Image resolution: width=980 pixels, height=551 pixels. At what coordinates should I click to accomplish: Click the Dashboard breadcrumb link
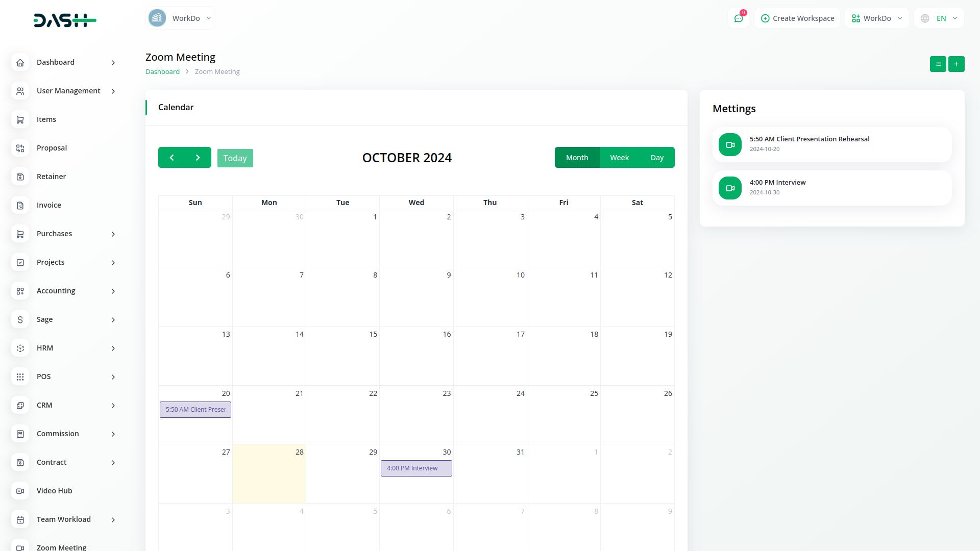pos(162,72)
